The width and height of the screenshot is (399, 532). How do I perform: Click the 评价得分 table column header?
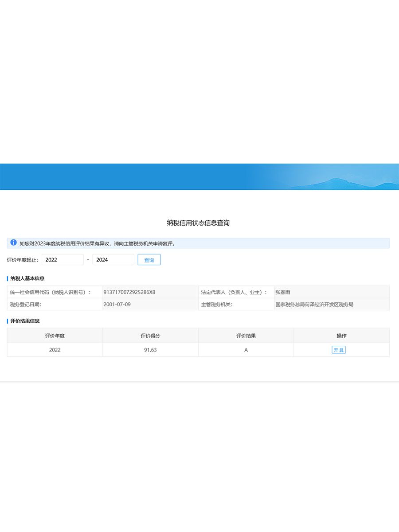tap(150, 336)
